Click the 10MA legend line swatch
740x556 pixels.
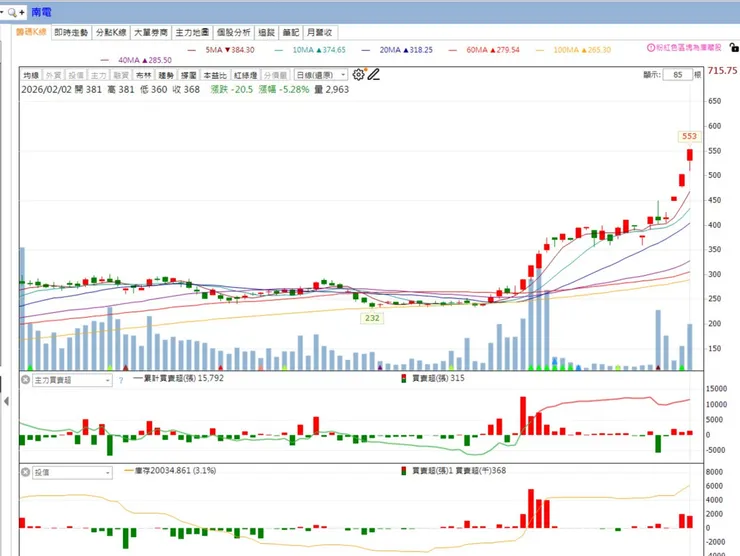(x=279, y=50)
